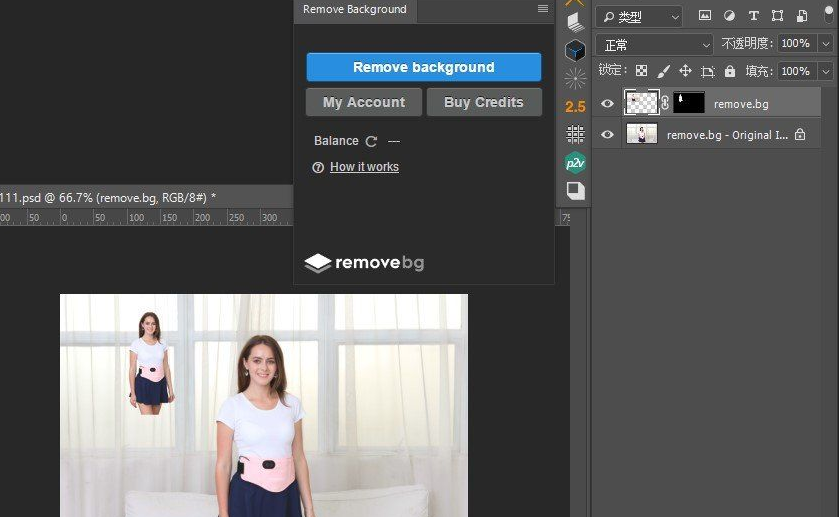Select the remove.bg layer mask thumbnail
The width and height of the screenshot is (839, 517).
[x=689, y=102]
